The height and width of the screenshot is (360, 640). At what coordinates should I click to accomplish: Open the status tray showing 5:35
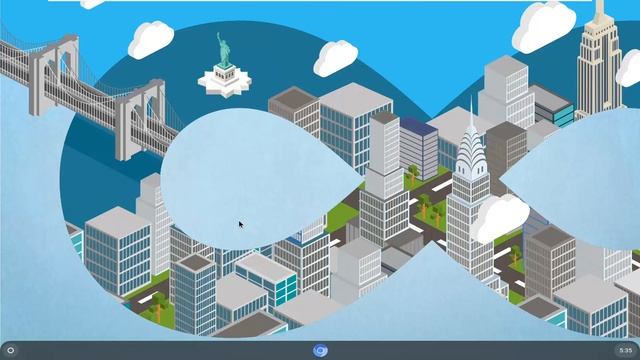pos(625,350)
